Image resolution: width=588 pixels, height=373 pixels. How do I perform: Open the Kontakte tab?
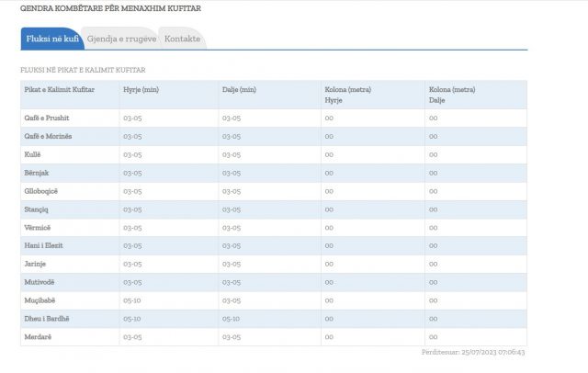[182, 39]
